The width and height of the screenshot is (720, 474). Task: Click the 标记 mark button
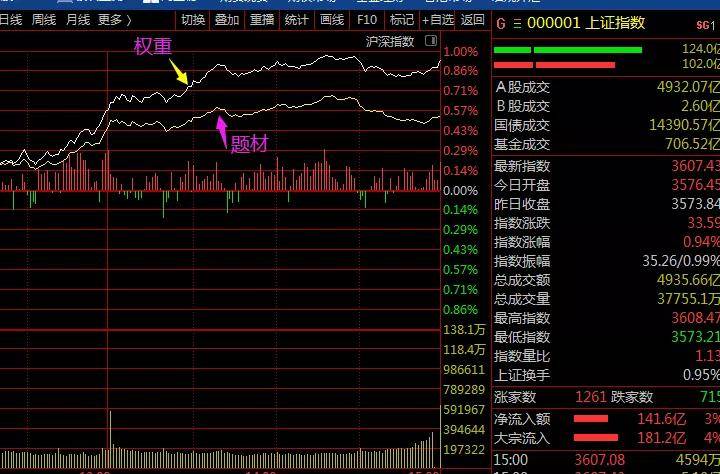pyautogui.click(x=401, y=19)
